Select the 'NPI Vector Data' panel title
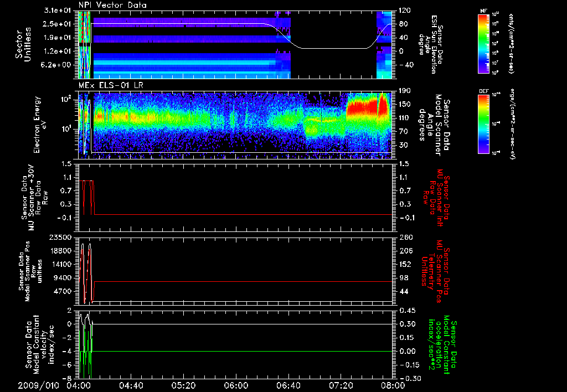 coord(113,5)
